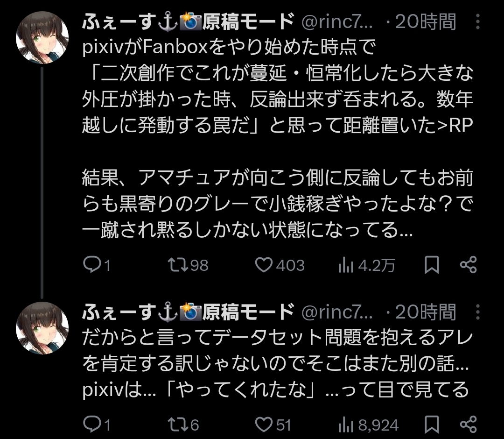View analytics of the 4.2万 views tweet
This screenshot has width=504, height=439.
(345, 265)
